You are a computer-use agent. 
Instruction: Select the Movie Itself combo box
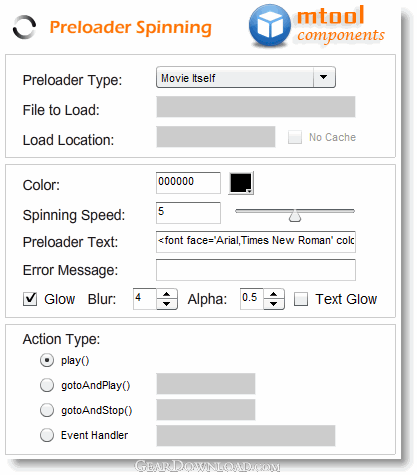[x=246, y=77]
